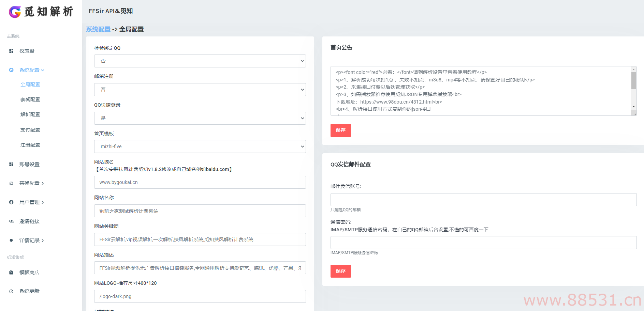Screen dimensions: 644x311
Task: Click the 详情记录 dot icon
Action: coord(11,240)
